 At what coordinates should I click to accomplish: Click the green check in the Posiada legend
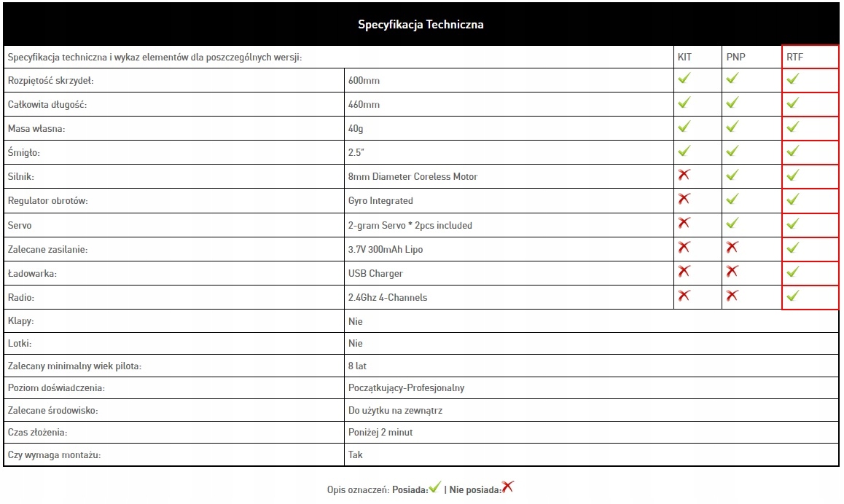point(435,487)
